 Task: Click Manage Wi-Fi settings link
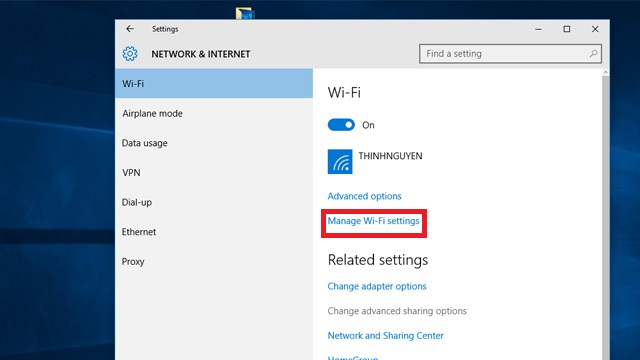[x=373, y=221]
